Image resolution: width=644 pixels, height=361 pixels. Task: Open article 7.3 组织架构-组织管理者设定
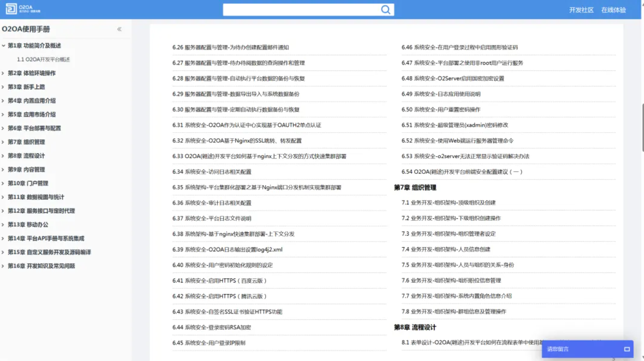[449, 234]
